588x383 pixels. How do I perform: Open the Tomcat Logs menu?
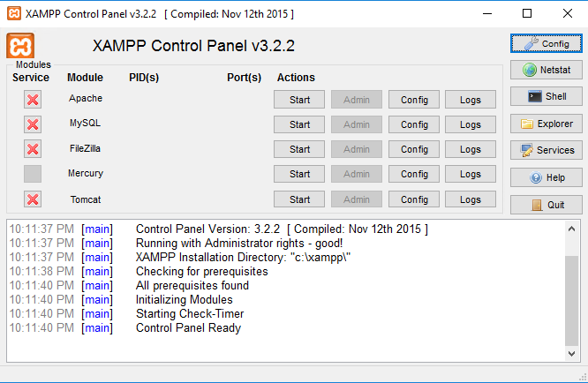471,199
